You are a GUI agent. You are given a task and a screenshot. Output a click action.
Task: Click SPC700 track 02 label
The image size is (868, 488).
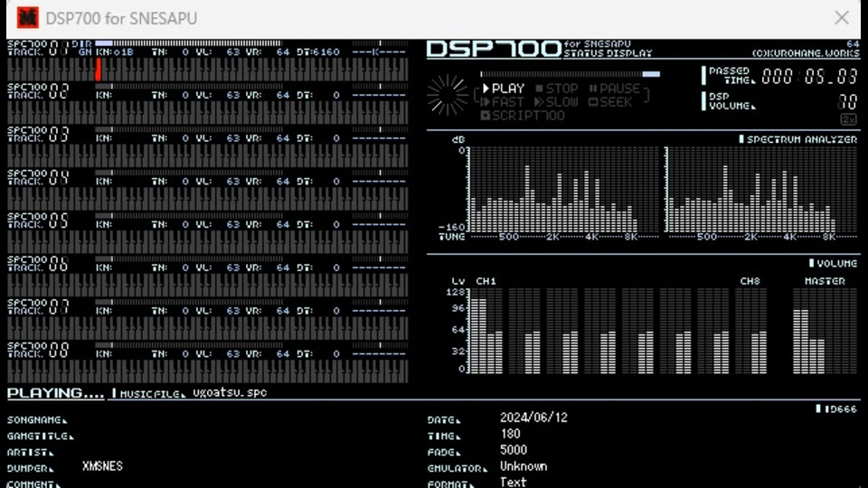38,91
